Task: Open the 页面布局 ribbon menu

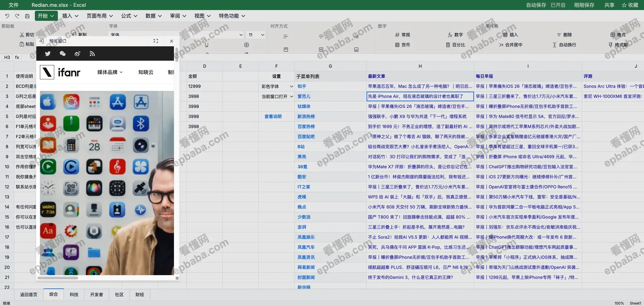Action: (100, 16)
